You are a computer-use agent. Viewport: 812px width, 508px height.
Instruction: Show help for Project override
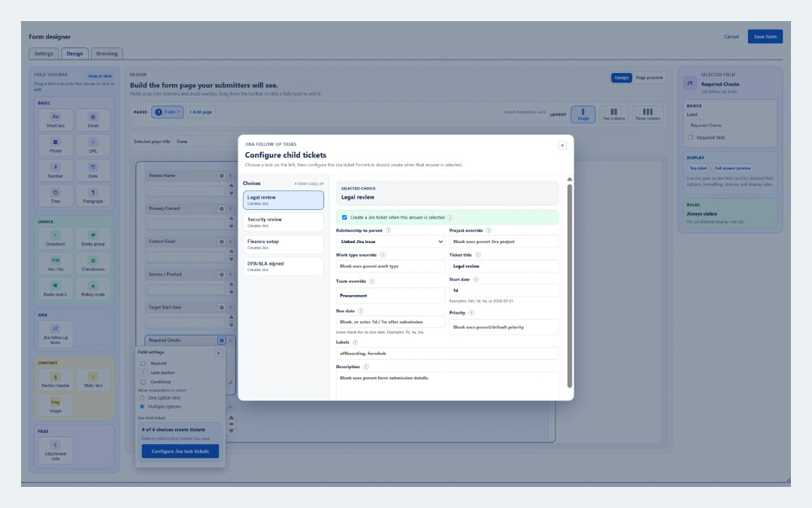coord(489,231)
